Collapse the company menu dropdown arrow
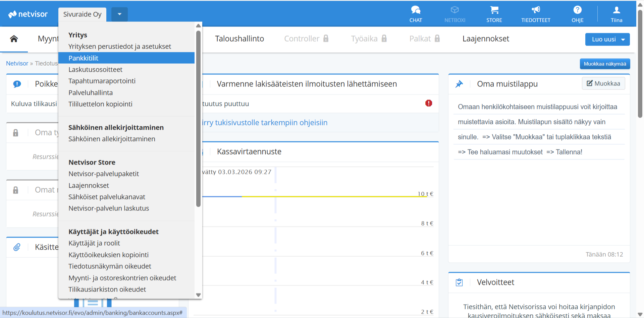This screenshot has height=318, width=644. 119,14
